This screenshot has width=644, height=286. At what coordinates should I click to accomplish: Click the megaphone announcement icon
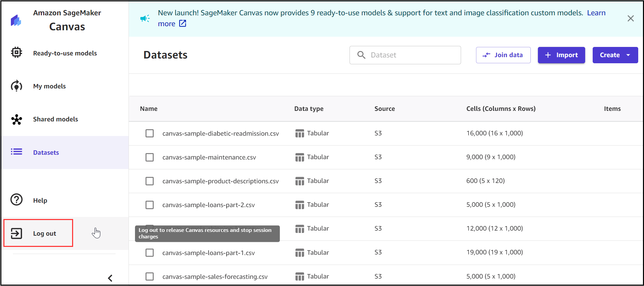[145, 18]
